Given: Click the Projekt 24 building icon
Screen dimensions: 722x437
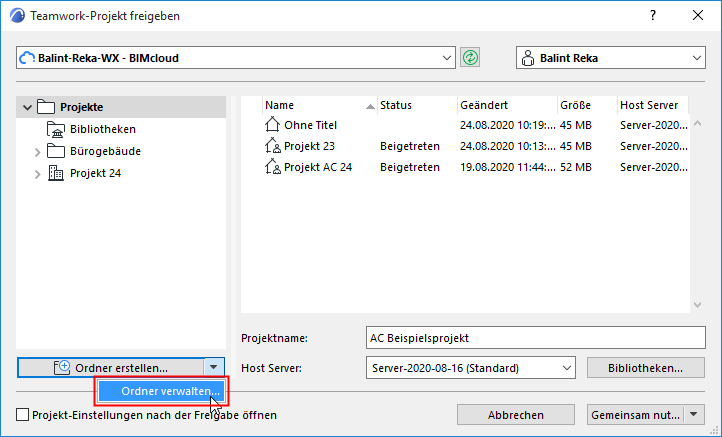Looking at the screenshot, I should (x=56, y=173).
